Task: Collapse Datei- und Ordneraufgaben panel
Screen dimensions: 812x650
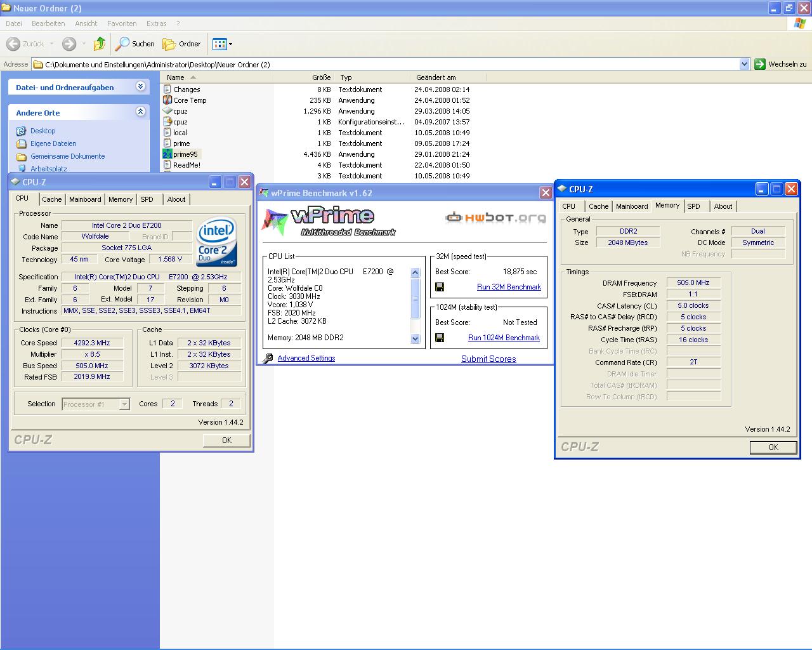Action: 141,86
